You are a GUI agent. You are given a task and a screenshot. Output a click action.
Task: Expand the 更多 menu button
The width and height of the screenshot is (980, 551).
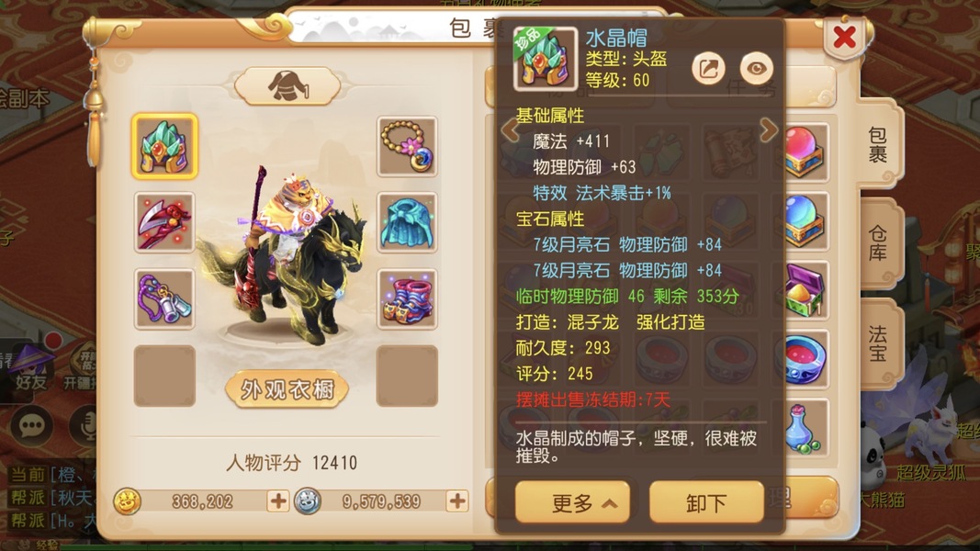pos(572,502)
